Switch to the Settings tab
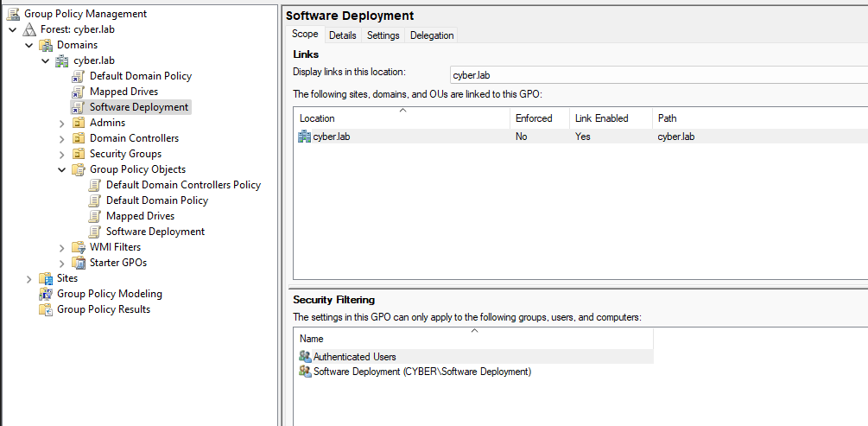 click(x=383, y=35)
